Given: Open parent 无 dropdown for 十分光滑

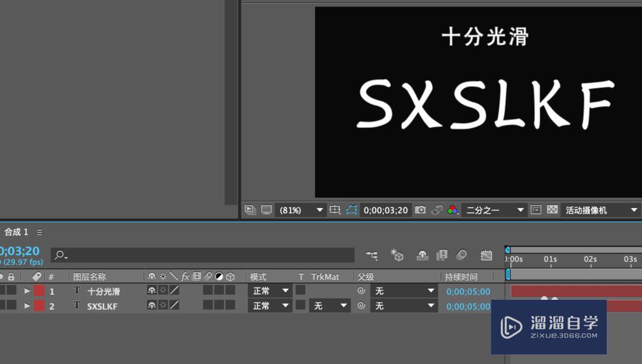Looking at the screenshot, I should [x=403, y=291].
